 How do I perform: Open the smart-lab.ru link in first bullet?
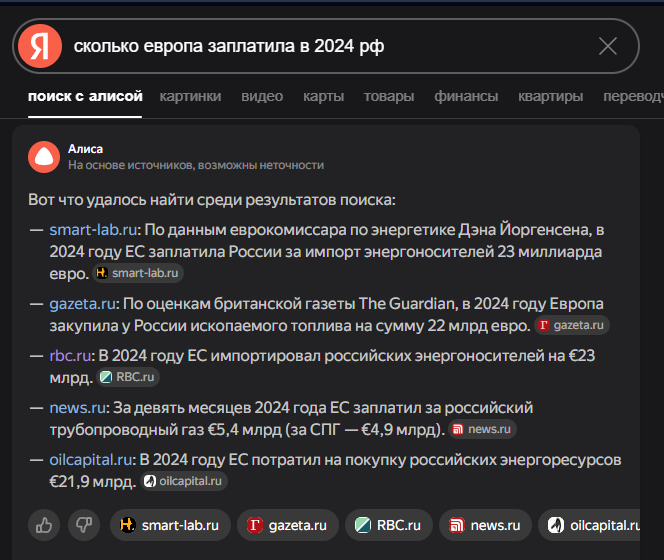(x=93, y=230)
